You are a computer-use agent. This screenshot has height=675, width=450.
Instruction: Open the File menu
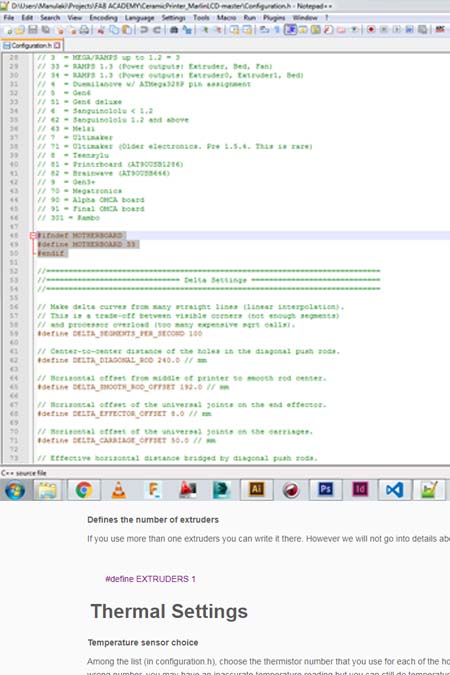click(9, 18)
